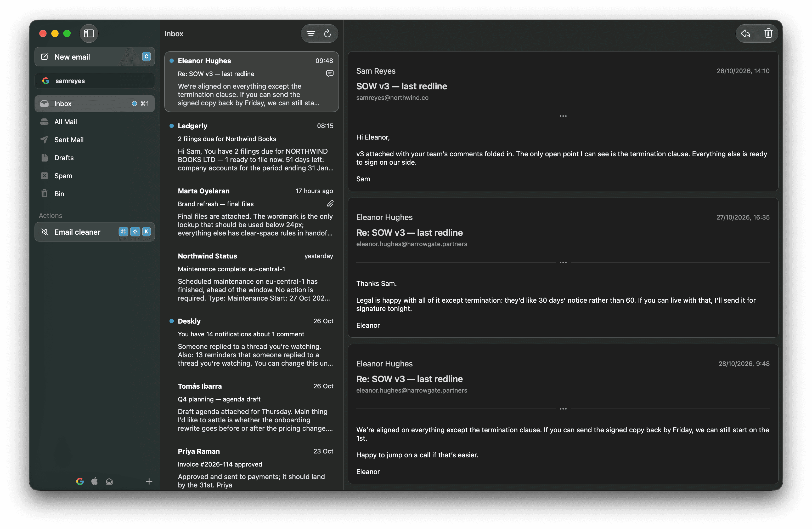Viewport: 812px width, 529px height.
Task: Toggle unread dot on Deskly email
Action: [x=172, y=321]
